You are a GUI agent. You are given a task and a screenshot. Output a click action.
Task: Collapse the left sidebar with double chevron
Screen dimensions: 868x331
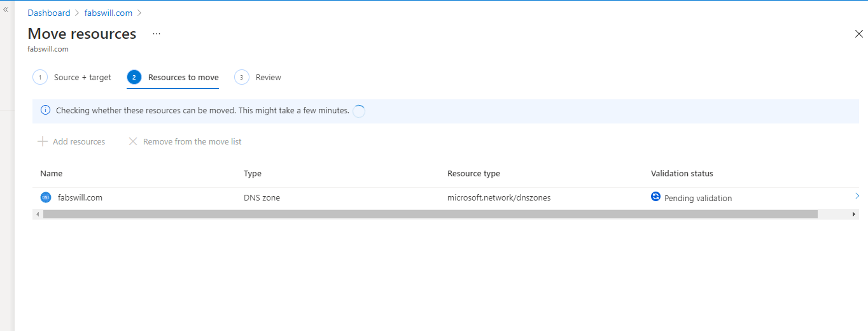click(6, 10)
